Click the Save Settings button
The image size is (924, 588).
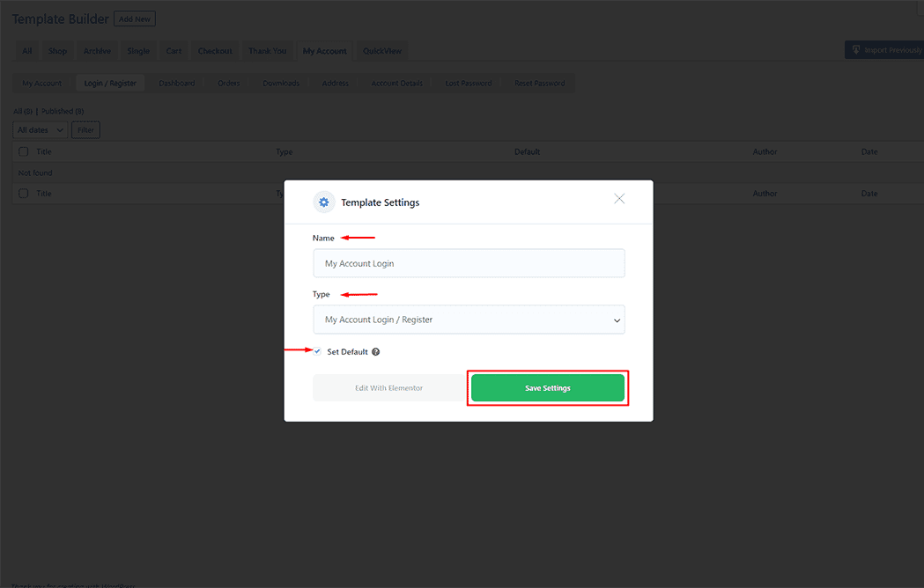click(548, 387)
